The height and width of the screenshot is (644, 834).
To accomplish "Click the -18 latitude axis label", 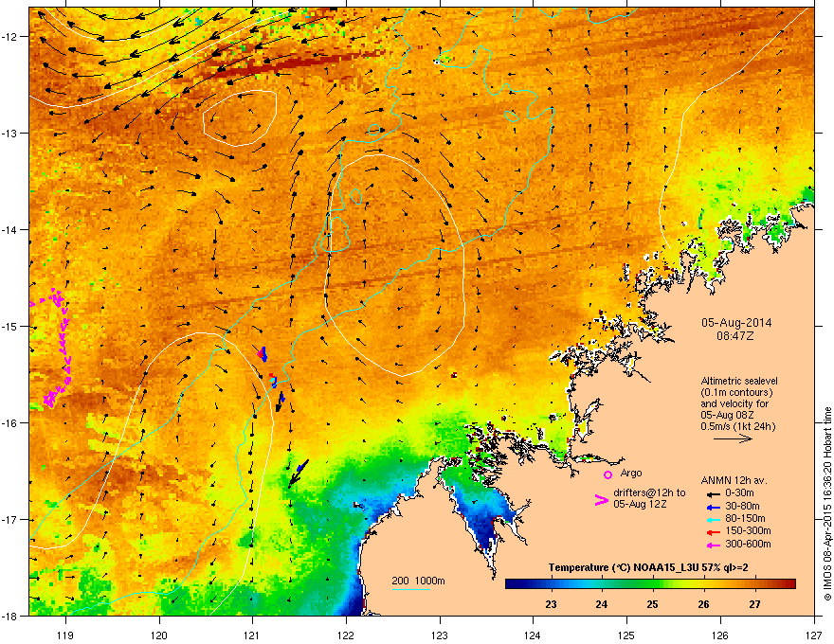I will [x=10, y=616].
